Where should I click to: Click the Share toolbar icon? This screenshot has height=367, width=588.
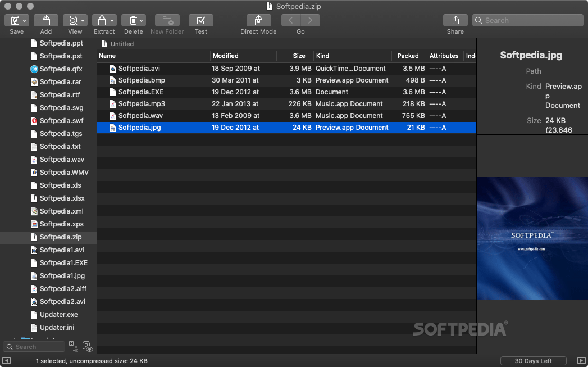(455, 20)
